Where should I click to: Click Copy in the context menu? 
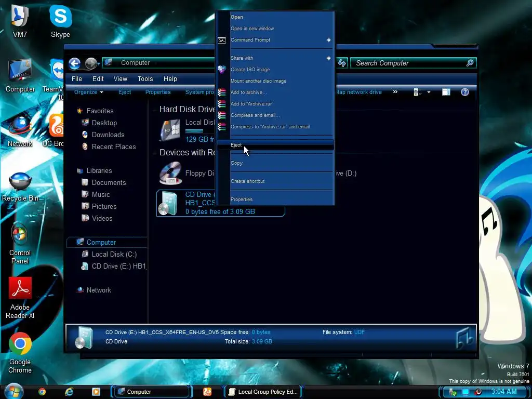coord(275,163)
